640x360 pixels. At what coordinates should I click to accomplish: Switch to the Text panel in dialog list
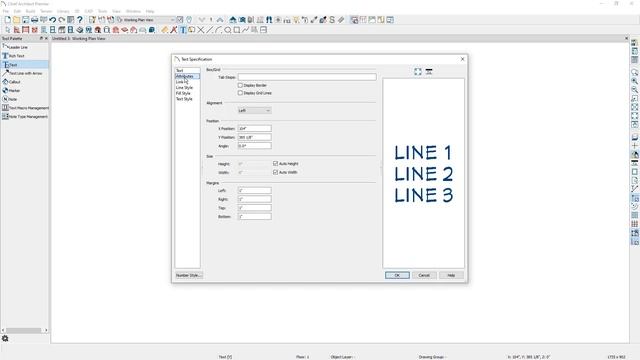coord(180,71)
